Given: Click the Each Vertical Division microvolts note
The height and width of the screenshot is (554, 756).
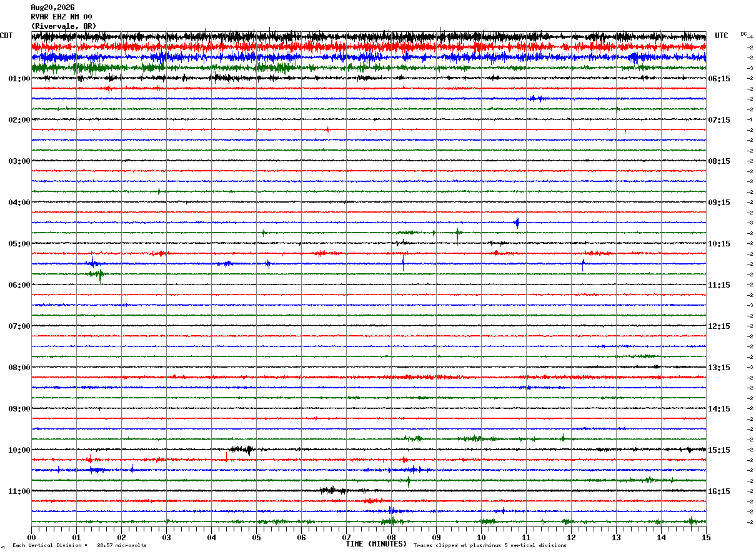Looking at the screenshot, I should tap(79, 546).
